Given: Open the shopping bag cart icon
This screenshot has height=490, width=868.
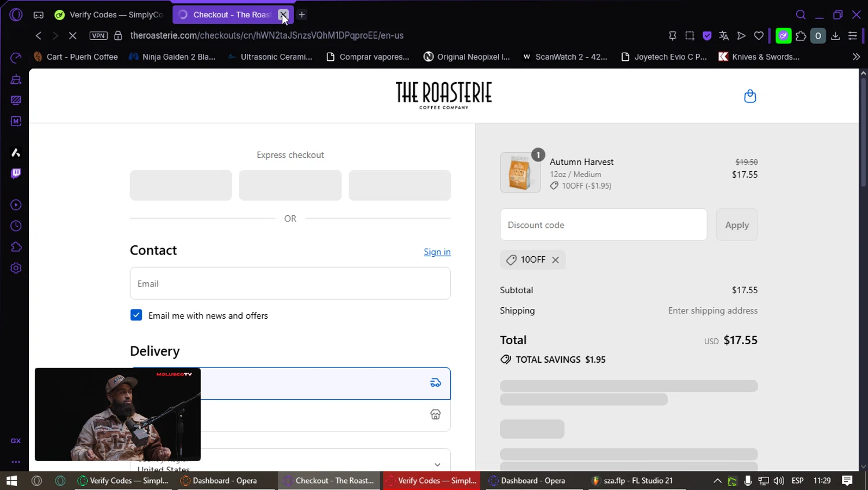Looking at the screenshot, I should pyautogui.click(x=750, y=96).
